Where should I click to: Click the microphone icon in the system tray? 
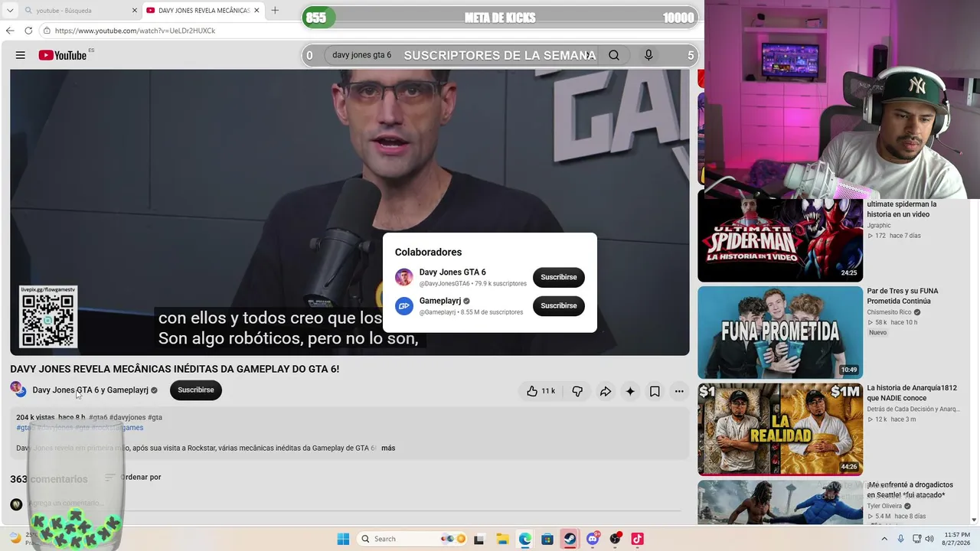tap(900, 539)
